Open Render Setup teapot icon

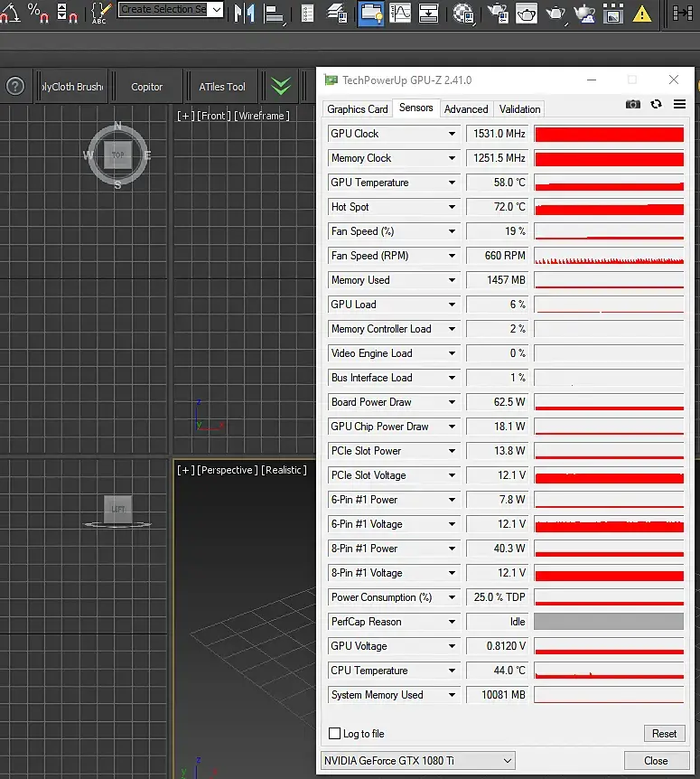(498, 14)
